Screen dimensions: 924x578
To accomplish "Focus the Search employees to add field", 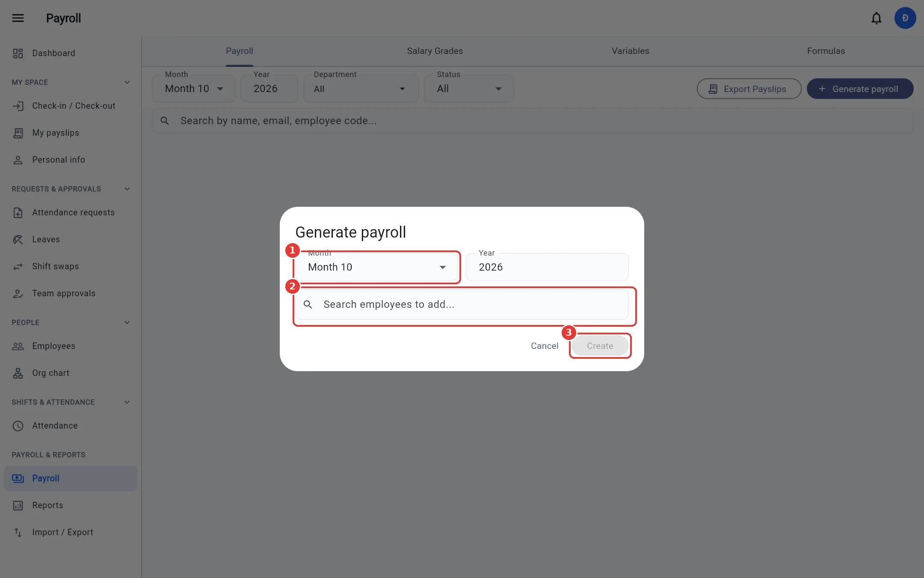I will tap(462, 304).
